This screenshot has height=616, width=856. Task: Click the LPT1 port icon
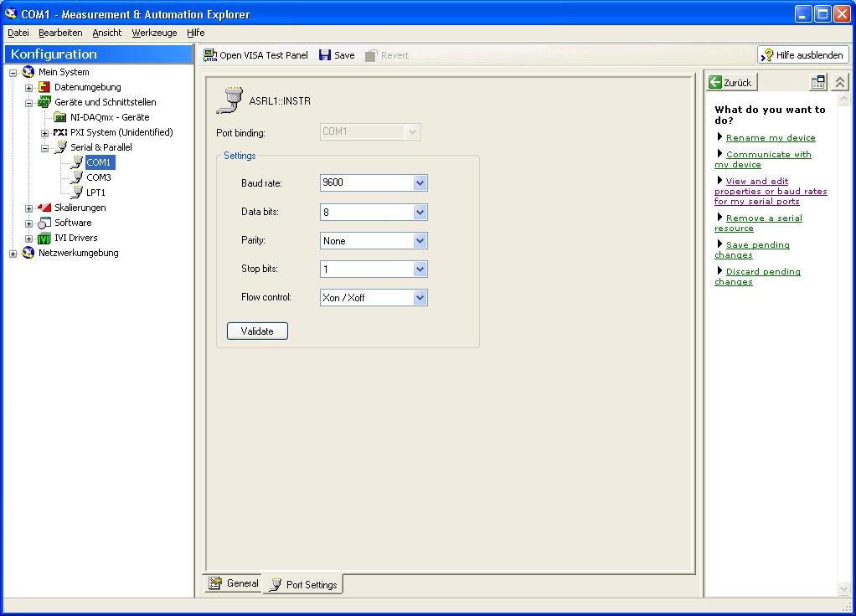(77, 192)
